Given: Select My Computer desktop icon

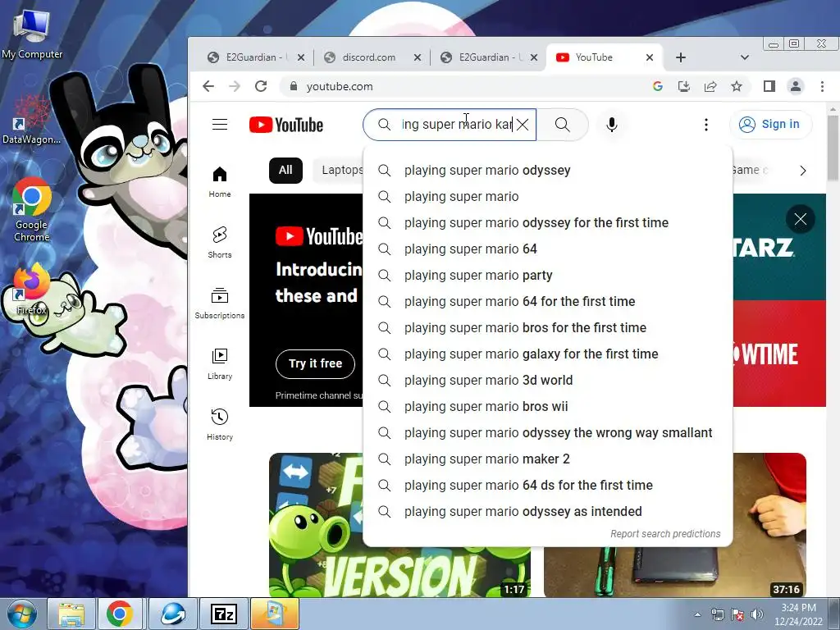Looking at the screenshot, I should pos(32,34).
